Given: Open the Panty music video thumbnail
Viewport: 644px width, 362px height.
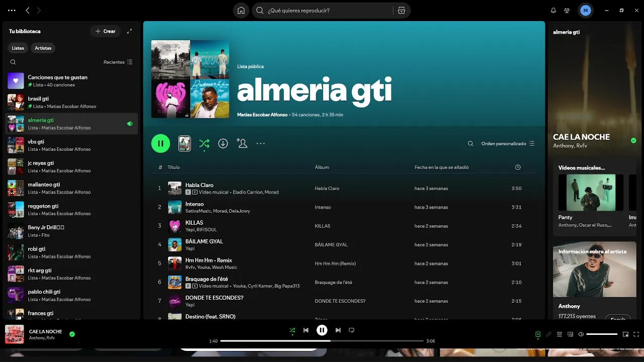Looking at the screenshot, I should 591,193.
